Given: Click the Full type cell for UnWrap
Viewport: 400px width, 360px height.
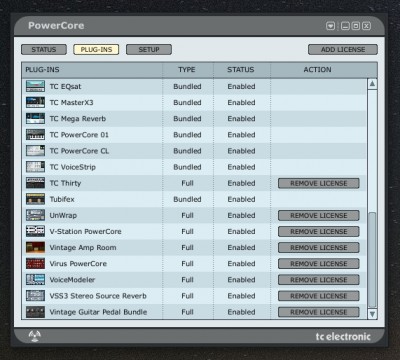Looking at the screenshot, I should (x=187, y=215).
